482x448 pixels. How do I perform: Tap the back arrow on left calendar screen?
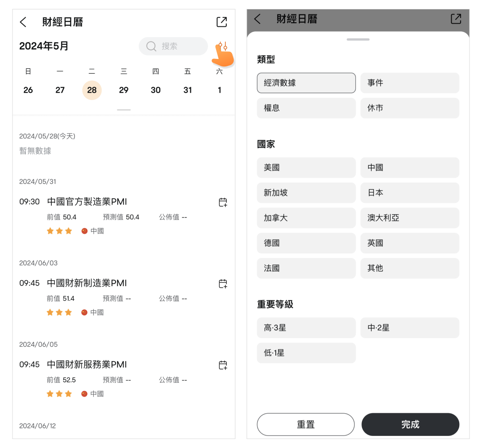point(23,22)
